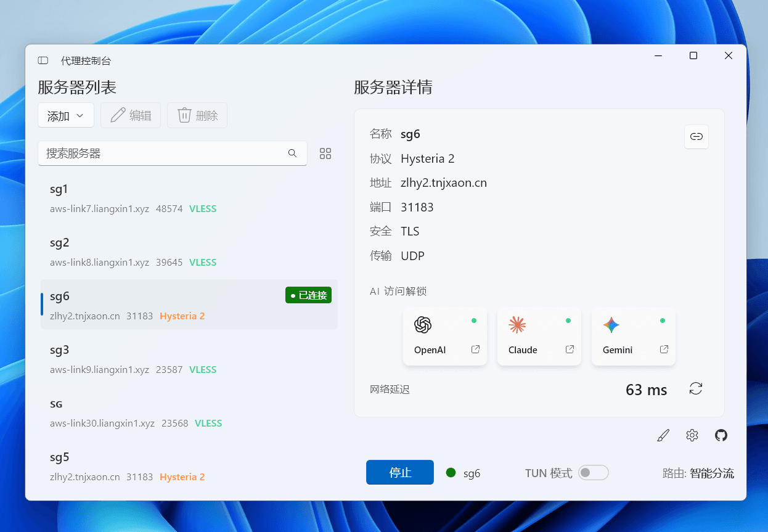
Task: Copy server link icon
Action: (x=697, y=137)
